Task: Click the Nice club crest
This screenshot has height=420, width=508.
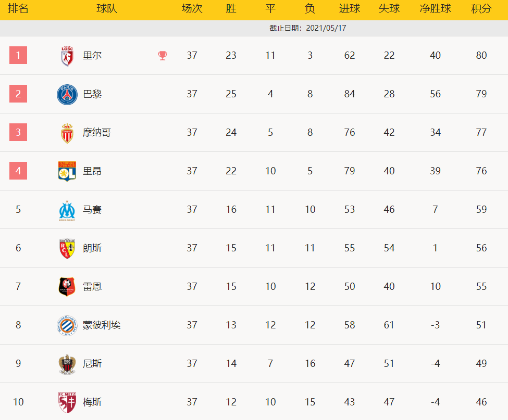Action: (67, 364)
